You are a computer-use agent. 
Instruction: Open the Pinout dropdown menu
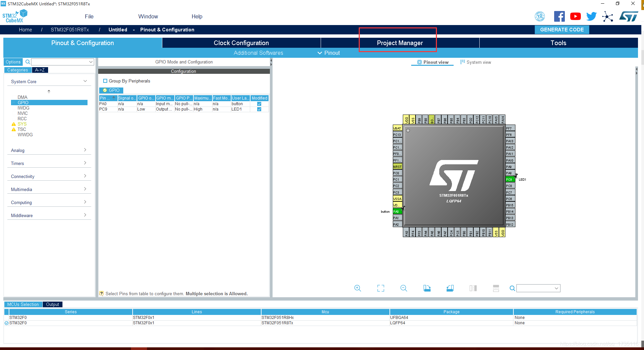point(329,53)
